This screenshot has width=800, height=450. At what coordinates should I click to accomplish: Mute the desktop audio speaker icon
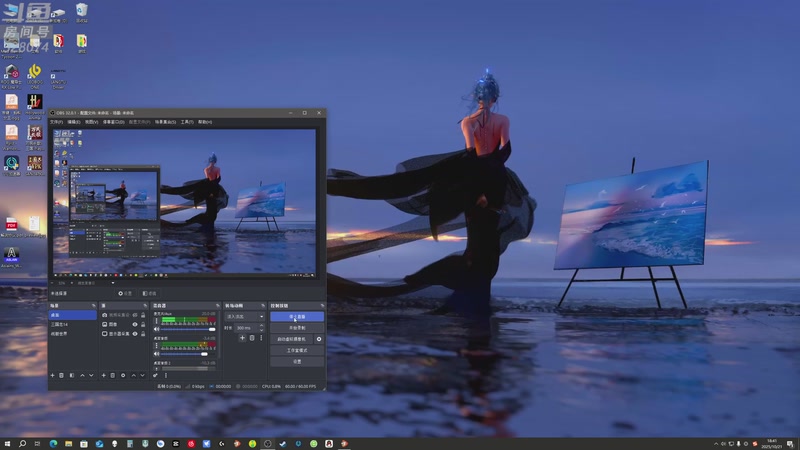(156, 354)
